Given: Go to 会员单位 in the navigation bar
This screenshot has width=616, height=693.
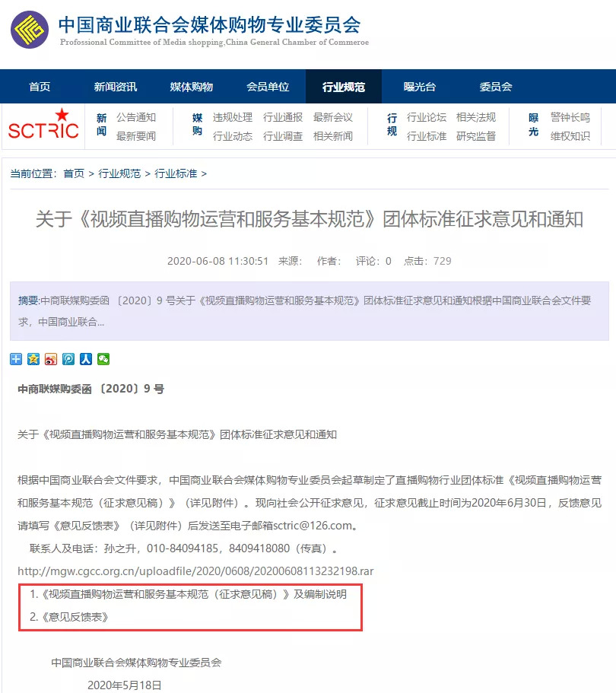Looking at the screenshot, I should tap(268, 87).
